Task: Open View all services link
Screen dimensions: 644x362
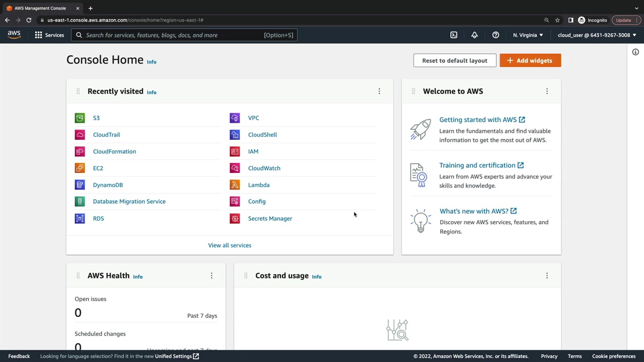Action: tap(229, 245)
